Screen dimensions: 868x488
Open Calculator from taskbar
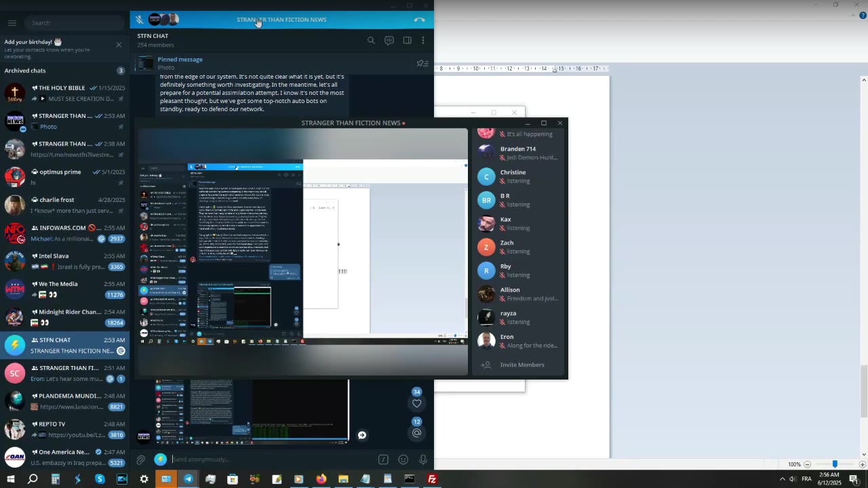[x=56, y=479]
